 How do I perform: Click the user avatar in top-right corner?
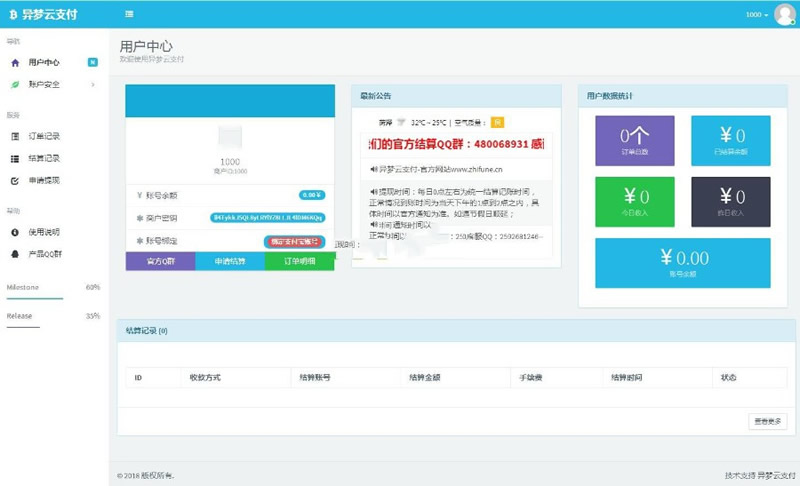pyautogui.click(x=784, y=14)
